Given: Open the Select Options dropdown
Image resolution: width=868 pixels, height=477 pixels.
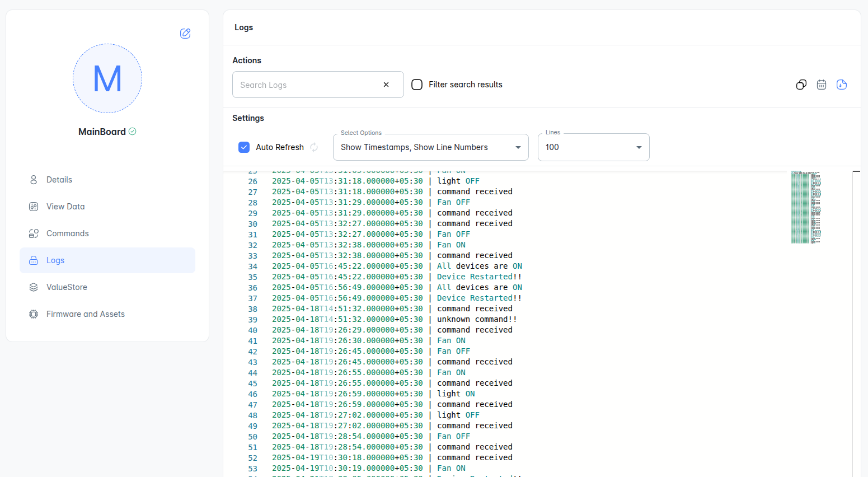Looking at the screenshot, I should (x=430, y=147).
